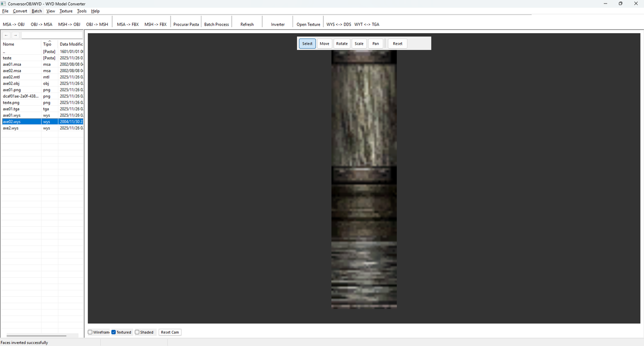Click the OBJ -> MSH converter button
This screenshot has height=346, width=644.
tap(97, 24)
